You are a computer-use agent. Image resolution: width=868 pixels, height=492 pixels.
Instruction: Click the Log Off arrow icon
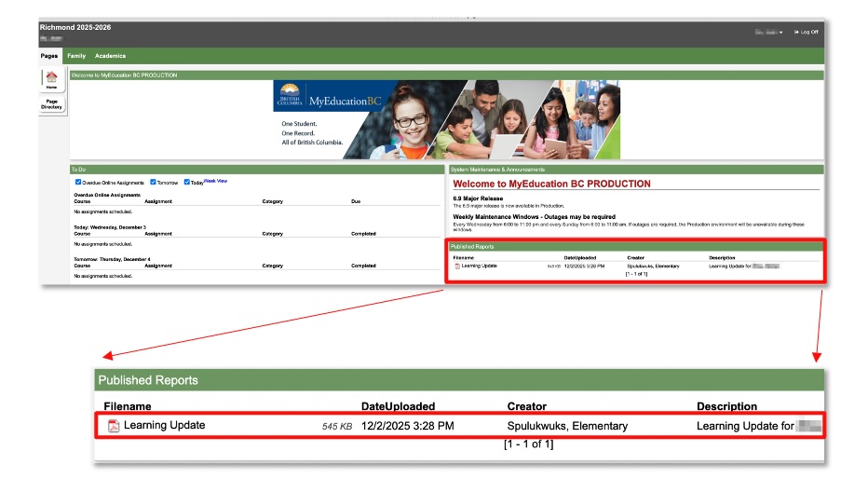(x=796, y=32)
